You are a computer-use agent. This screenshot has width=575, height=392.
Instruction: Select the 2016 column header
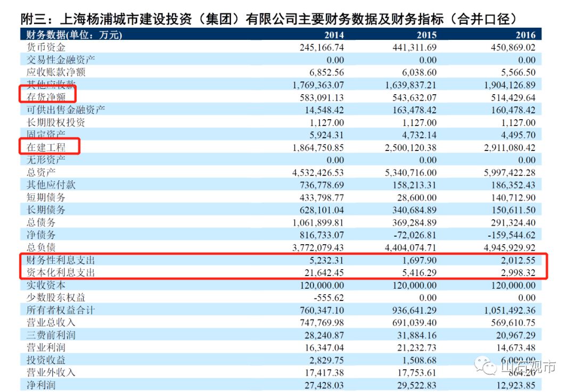[525, 35]
